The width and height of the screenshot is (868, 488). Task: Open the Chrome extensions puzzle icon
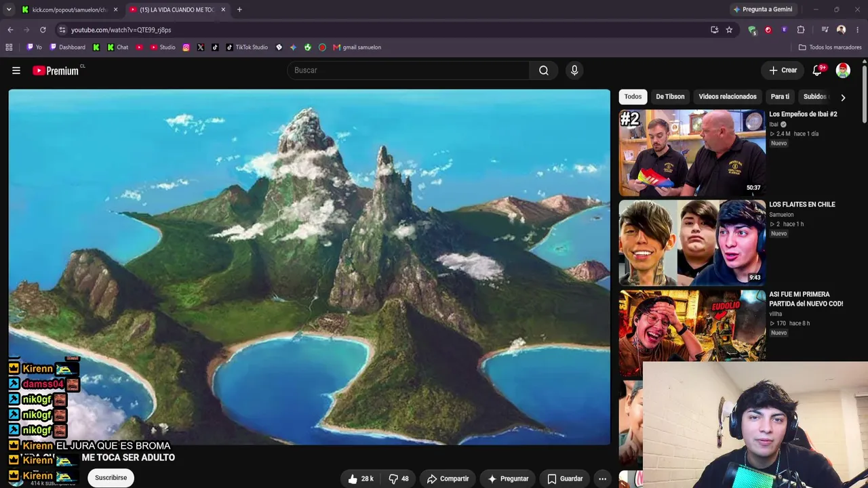(x=801, y=30)
